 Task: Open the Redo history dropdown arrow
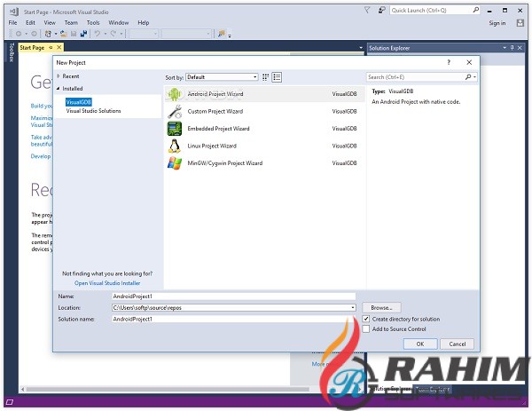pos(121,34)
